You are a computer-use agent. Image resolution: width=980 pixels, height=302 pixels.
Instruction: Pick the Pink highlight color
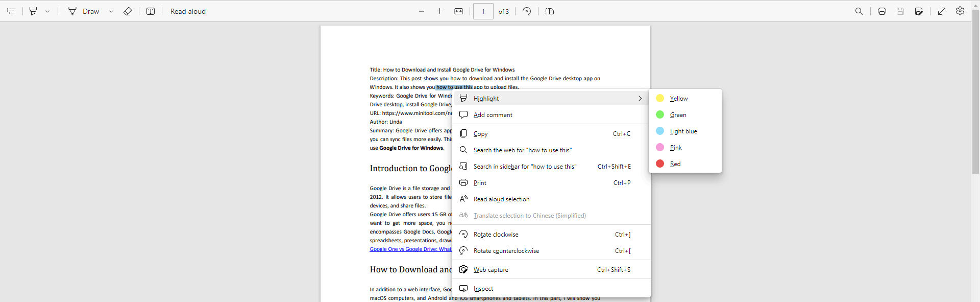[x=685, y=148]
